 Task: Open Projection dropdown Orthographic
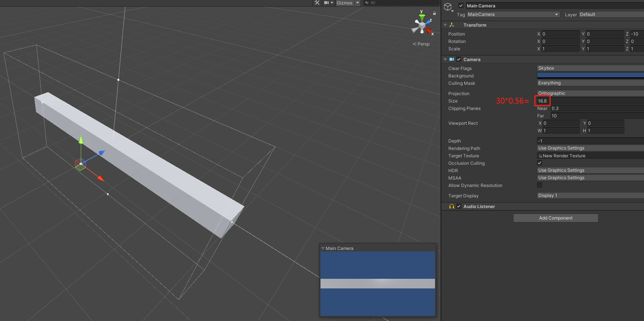[591, 93]
